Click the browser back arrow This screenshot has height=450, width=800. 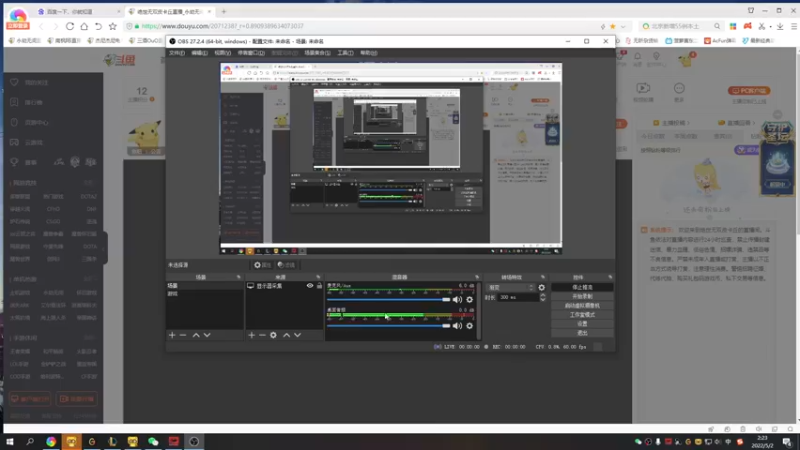(x=41, y=26)
